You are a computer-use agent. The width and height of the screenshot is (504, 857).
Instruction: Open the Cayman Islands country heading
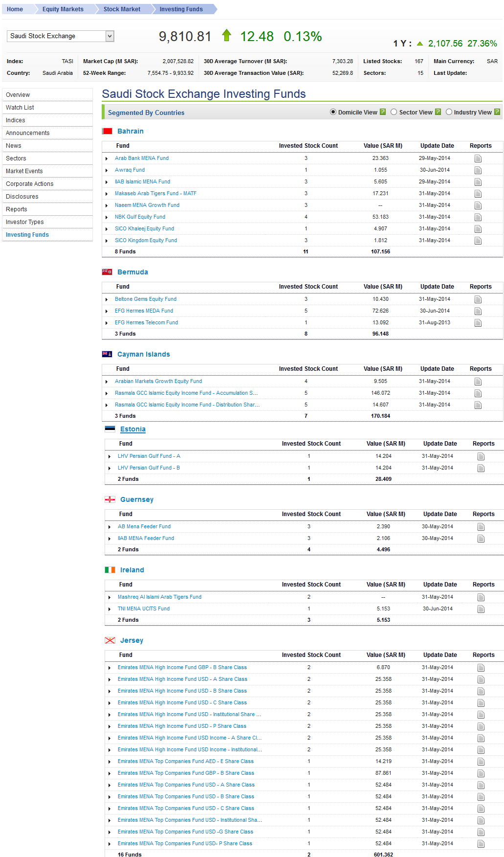click(x=144, y=354)
